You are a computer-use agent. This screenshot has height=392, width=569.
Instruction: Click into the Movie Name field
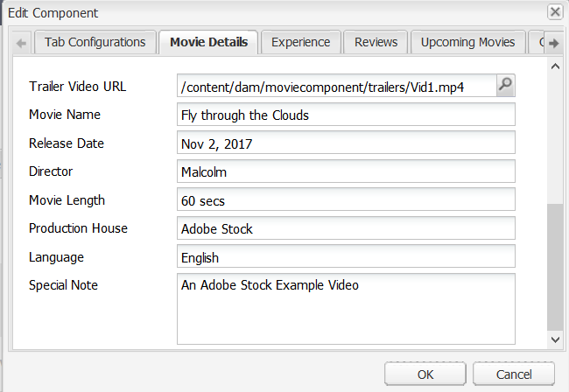346,115
